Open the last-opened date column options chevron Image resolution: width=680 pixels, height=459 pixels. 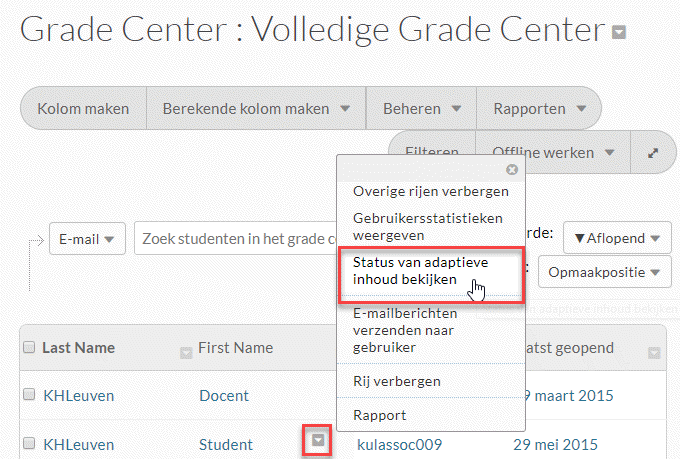654,351
